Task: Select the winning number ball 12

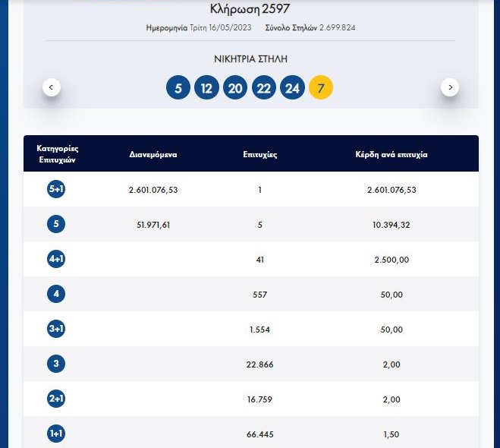Action: 206,88
